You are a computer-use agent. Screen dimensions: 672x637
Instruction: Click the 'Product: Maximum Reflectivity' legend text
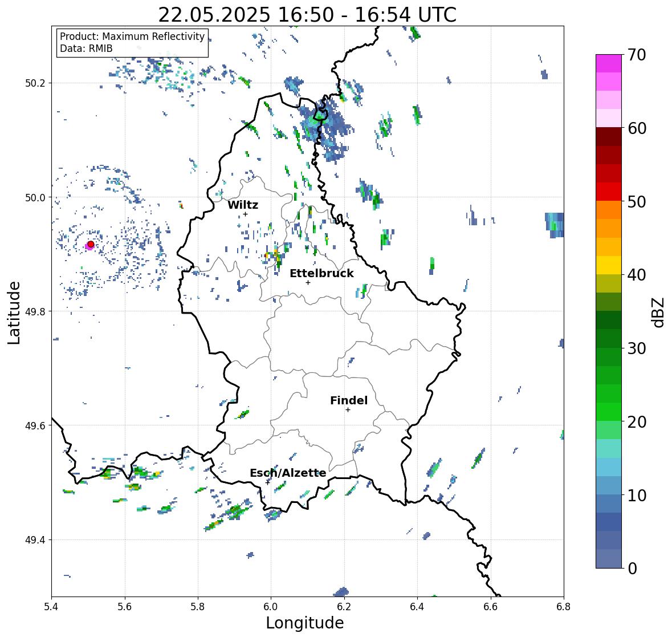tap(132, 36)
